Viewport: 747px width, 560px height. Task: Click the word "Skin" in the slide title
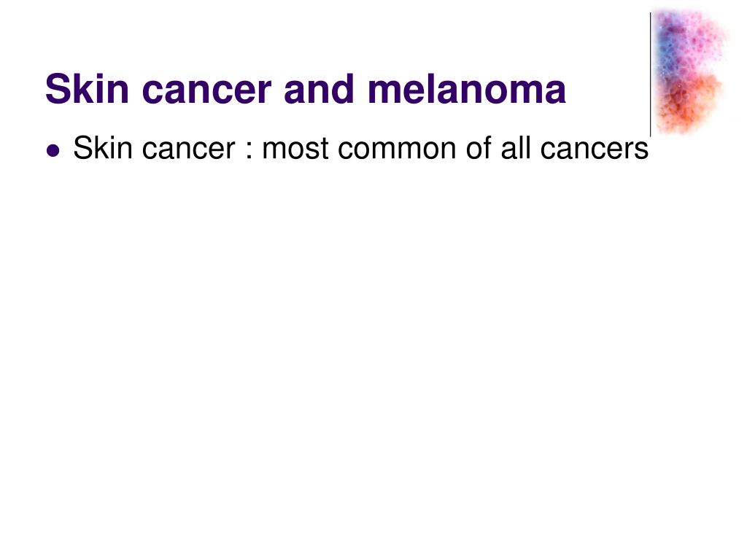tap(88, 88)
